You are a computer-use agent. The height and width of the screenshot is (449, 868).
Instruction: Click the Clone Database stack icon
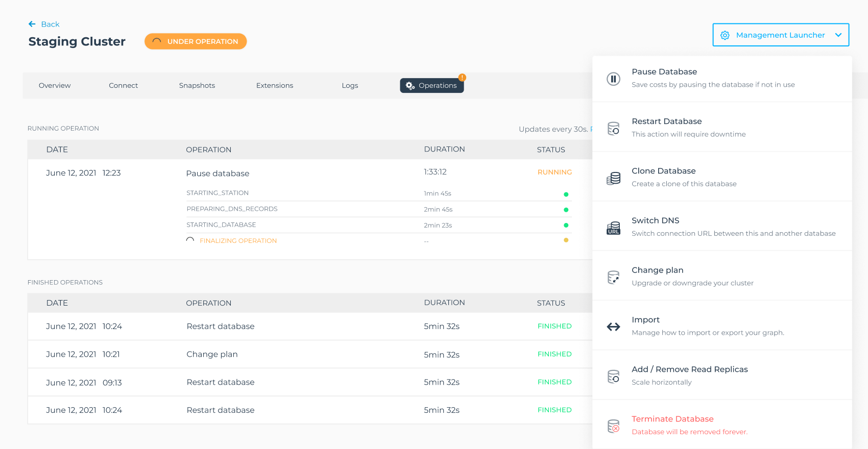point(613,178)
